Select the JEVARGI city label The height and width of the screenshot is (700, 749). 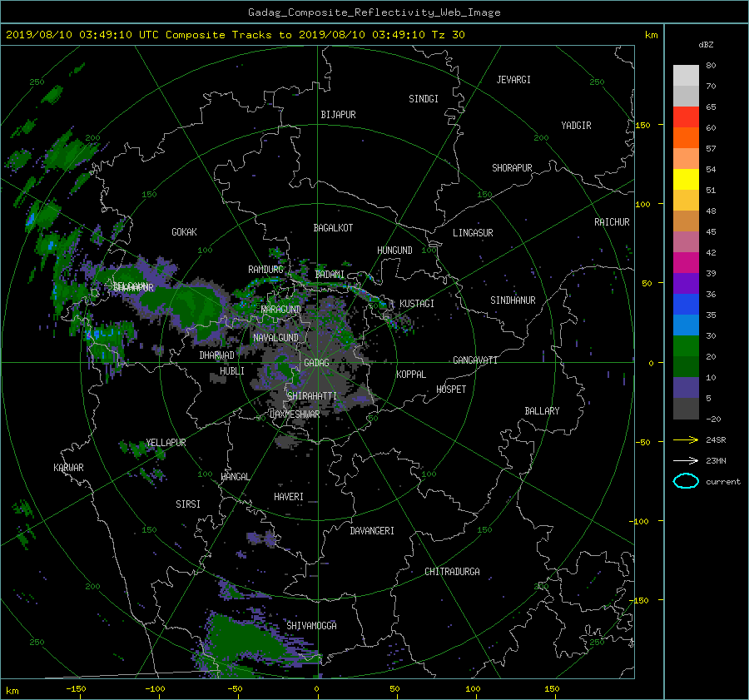[513, 80]
